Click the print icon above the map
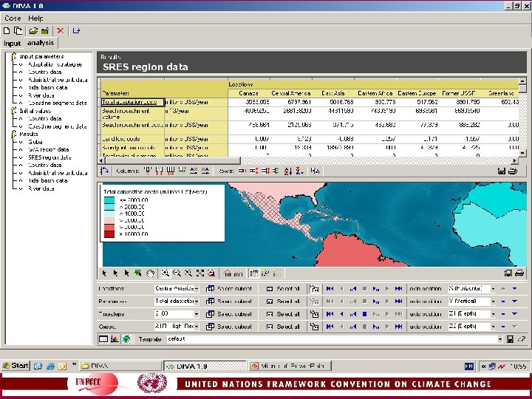 pos(512,171)
